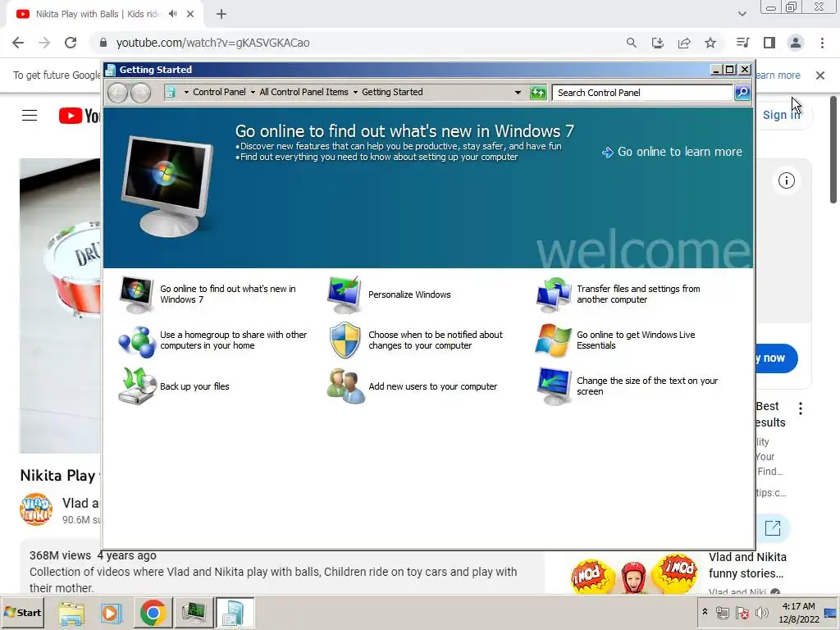Open a new Chrome tab
The width and height of the screenshot is (840, 630).
pos(221,14)
